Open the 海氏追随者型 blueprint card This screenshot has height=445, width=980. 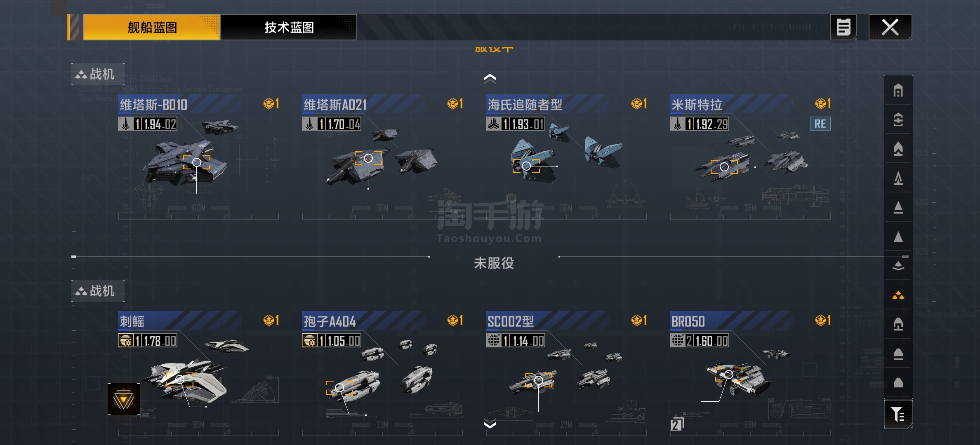coord(566,157)
